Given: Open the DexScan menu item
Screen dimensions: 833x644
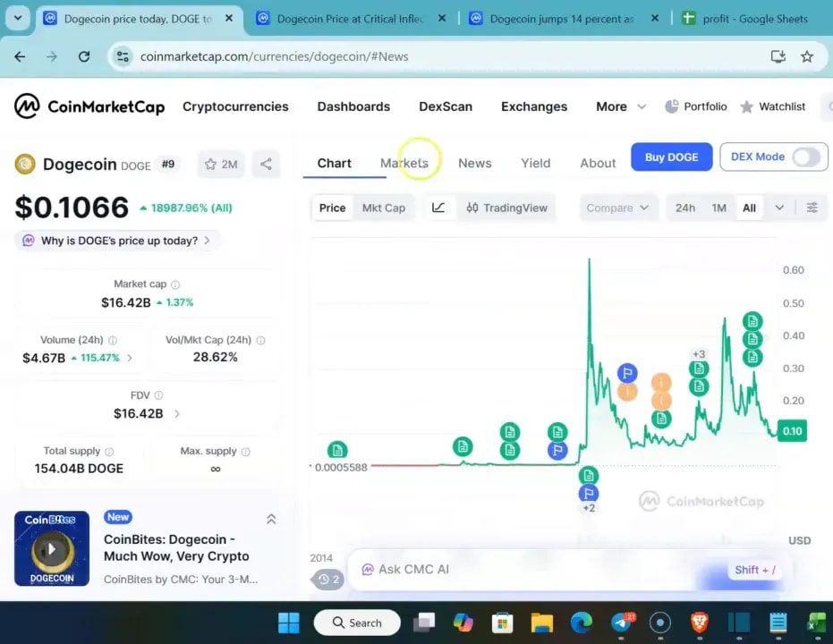Looking at the screenshot, I should click(x=446, y=106).
